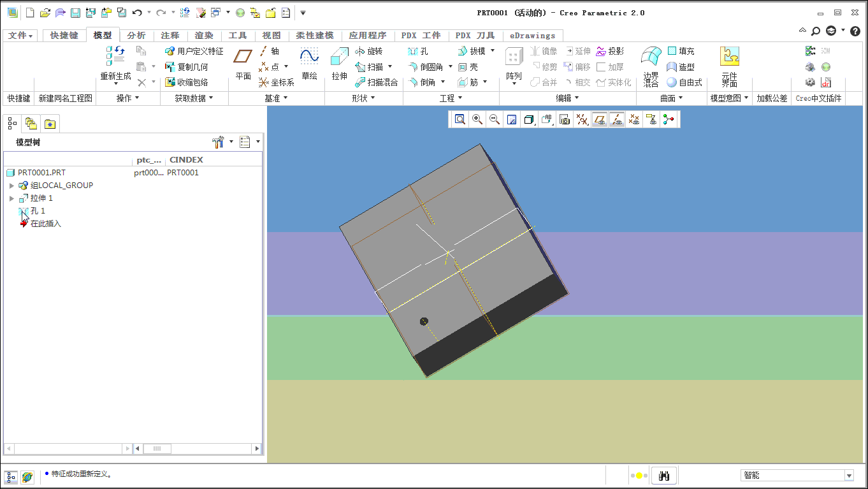Start a Sketch (草绘)

point(309,63)
